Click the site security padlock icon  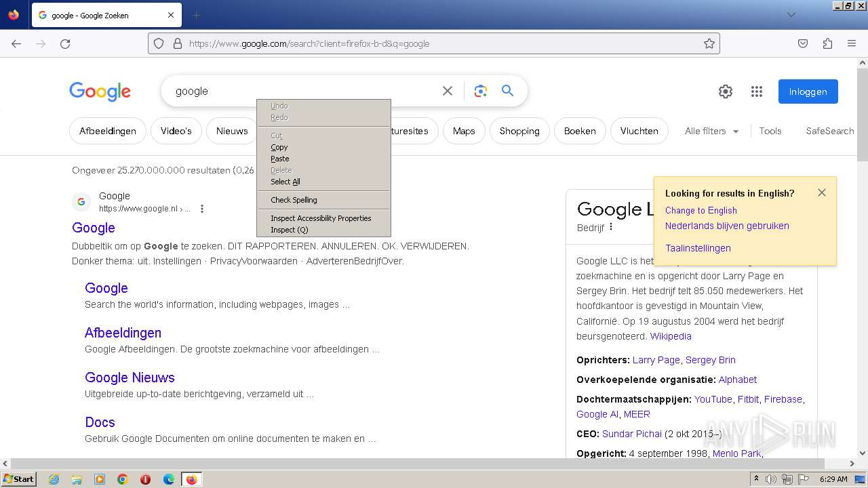click(178, 43)
